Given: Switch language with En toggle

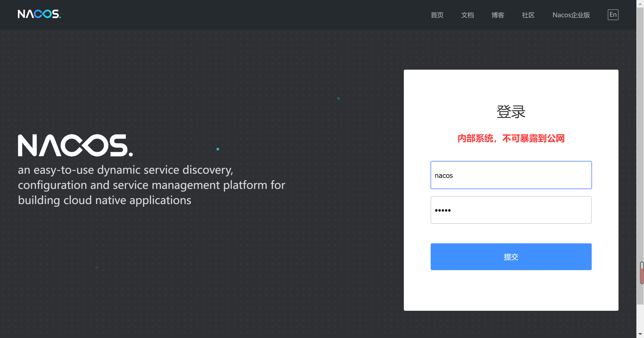Looking at the screenshot, I should (x=613, y=15).
